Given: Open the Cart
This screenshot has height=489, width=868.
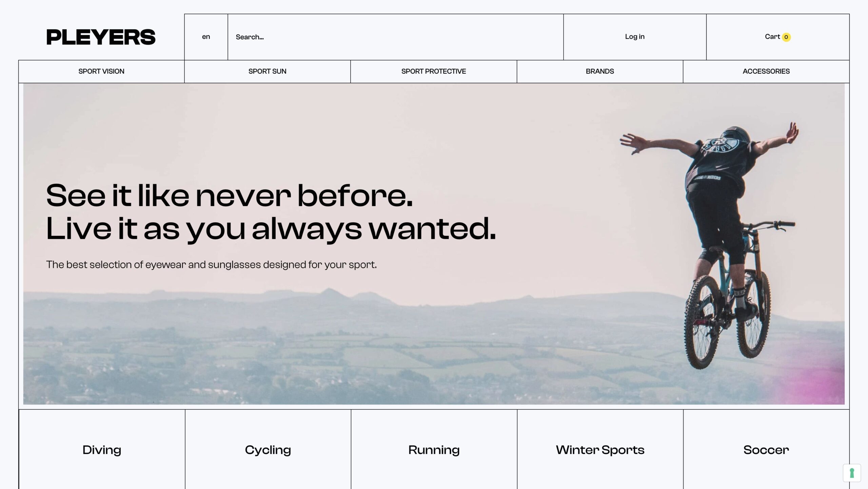Looking at the screenshot, I should point(778,37).
